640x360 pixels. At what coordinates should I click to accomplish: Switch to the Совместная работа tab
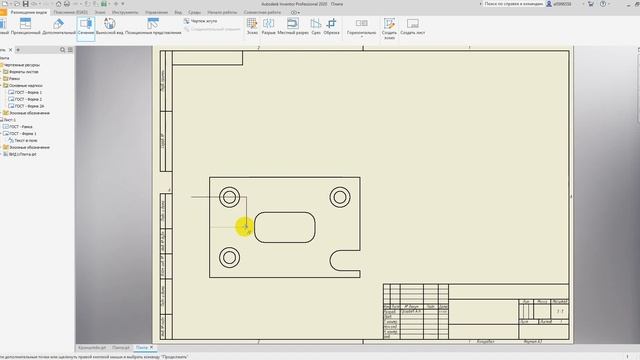click(262, 12)
